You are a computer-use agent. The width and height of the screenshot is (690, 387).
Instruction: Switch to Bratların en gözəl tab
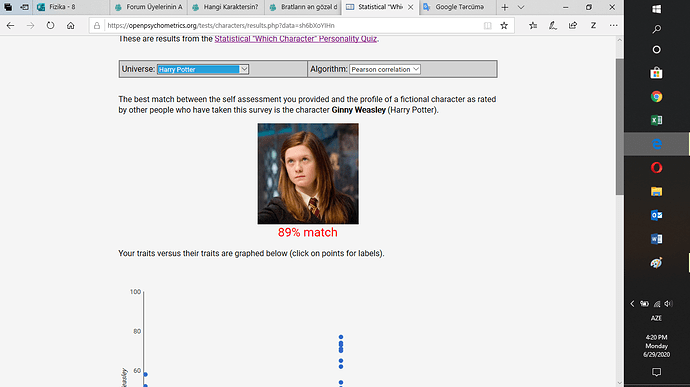pos(303,7)
